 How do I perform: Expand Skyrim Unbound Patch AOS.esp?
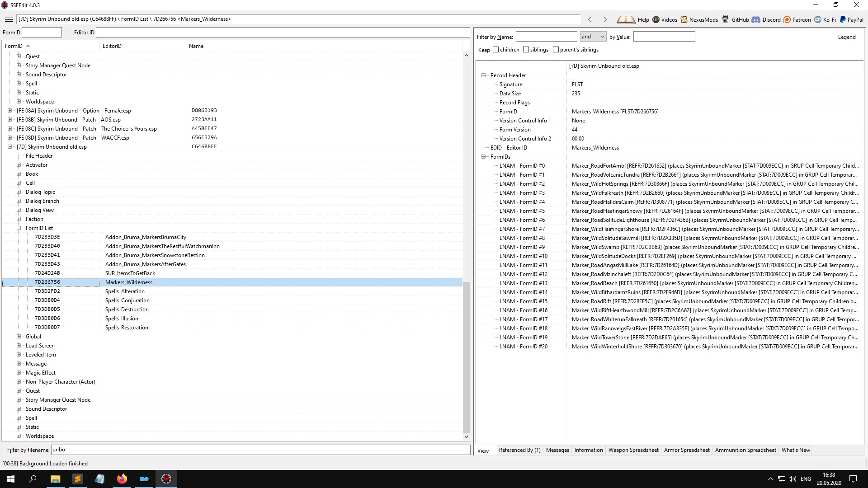(x=10, y=120)
